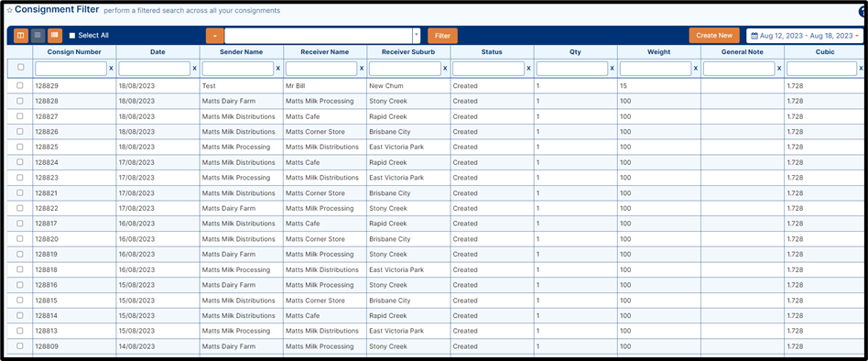Check the box for consignment 128829
The height and width of the screenshot is (361, 868).
pyautogui.click(x=20, y=86)
